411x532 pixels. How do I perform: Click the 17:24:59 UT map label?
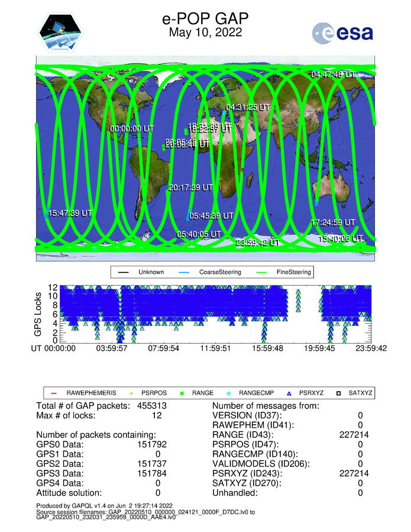click(333, 223)
